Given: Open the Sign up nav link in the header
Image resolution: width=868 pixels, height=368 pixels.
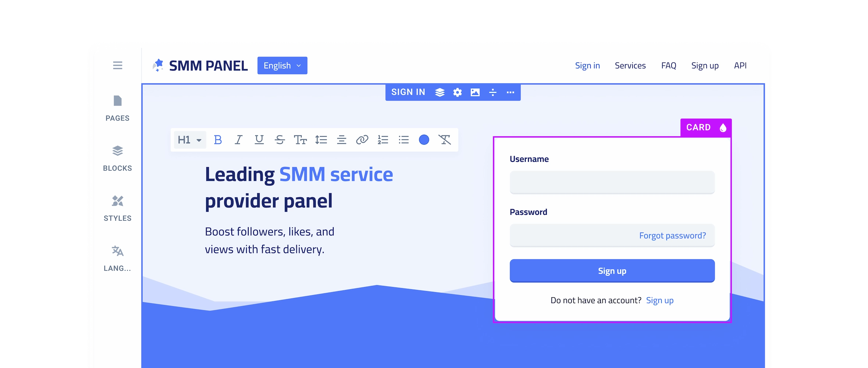Looking at the screenshot, I should pyautogui.click(x=705, y=66).
